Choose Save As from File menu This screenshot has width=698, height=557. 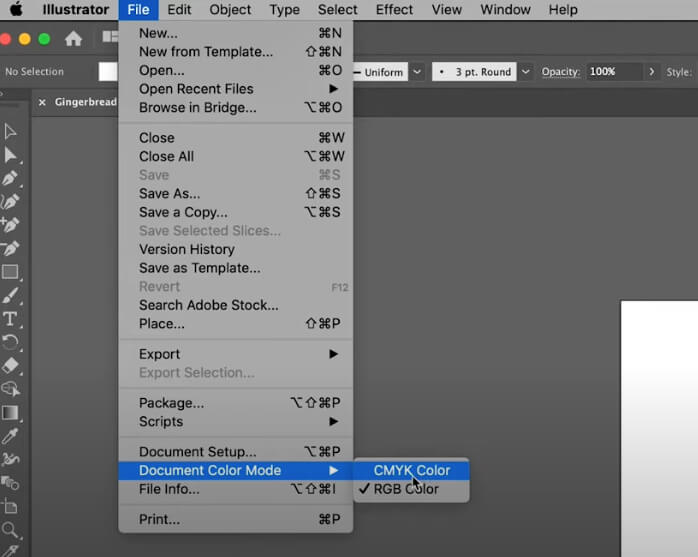pos(169,194)
